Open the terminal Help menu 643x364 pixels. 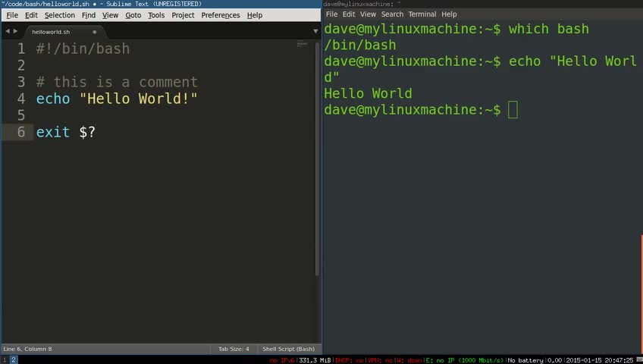coord(449,14)
